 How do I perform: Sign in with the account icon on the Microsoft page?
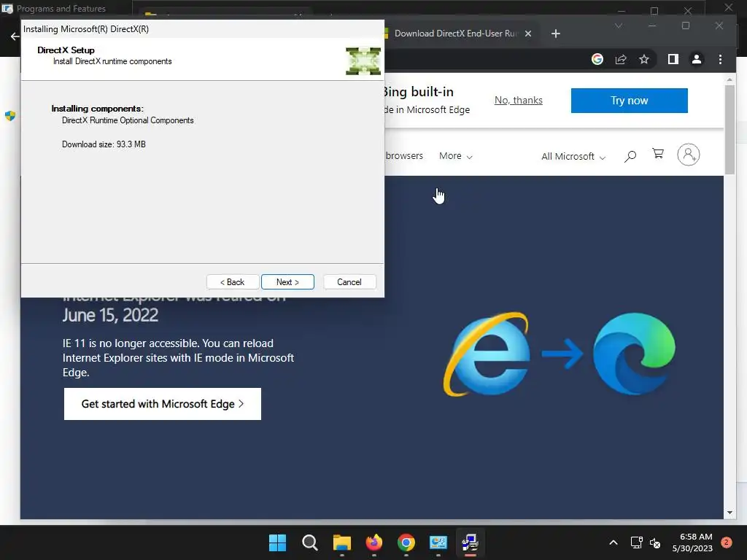pyautogui.click(x=689, y=155)
